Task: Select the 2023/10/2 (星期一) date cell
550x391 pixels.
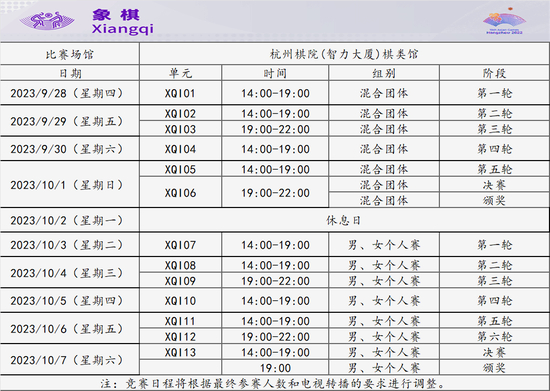Action: (x=69, y=220)
